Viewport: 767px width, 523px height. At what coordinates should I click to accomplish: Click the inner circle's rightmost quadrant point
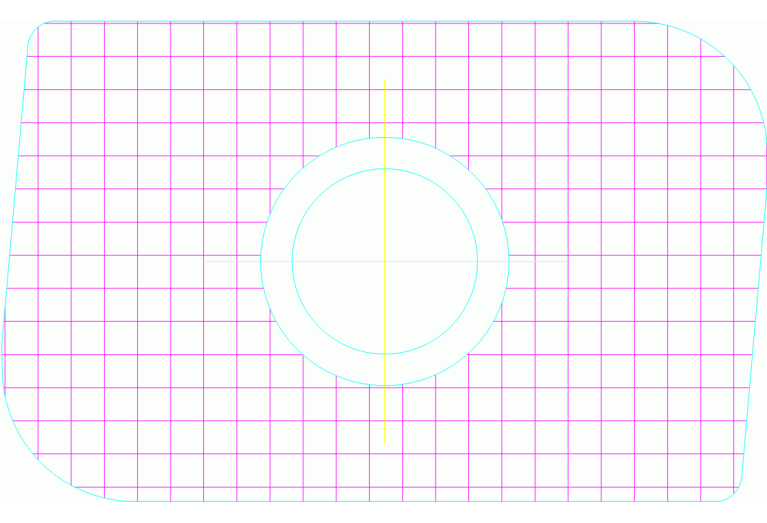click(x=478, y=261)
